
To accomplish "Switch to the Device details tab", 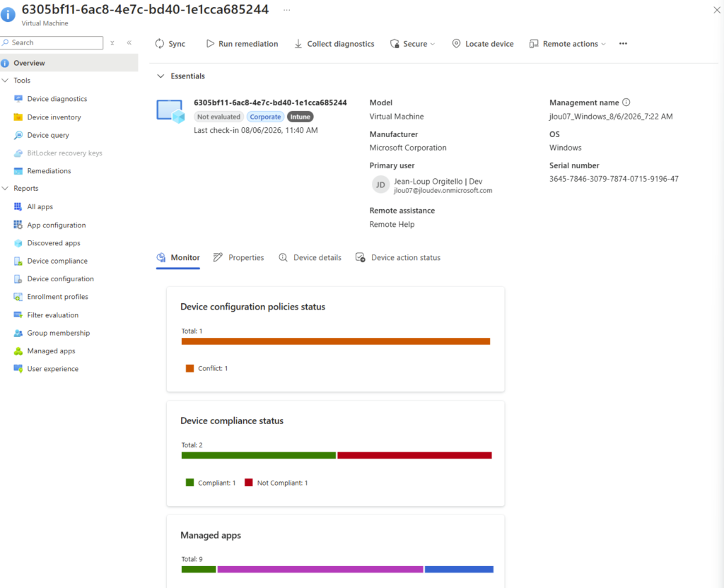I will pyautogui.click(x=310, y=257).
